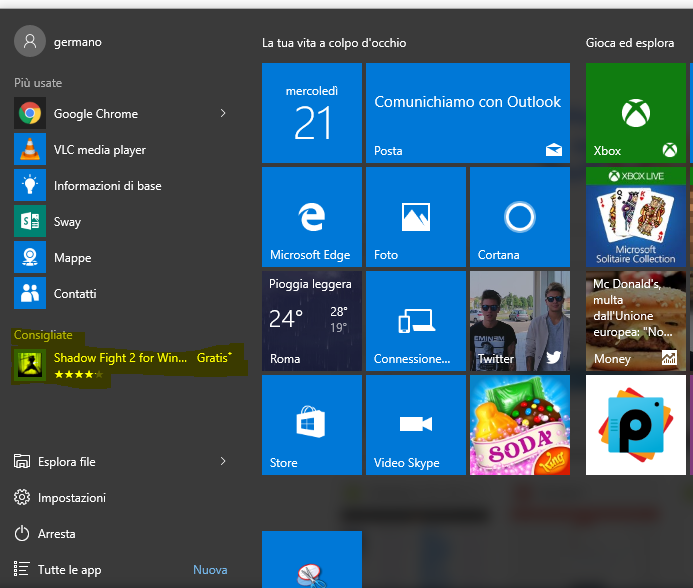Click the Più usate heading
The height and width of the screenshot is (588, 693).
38,83
